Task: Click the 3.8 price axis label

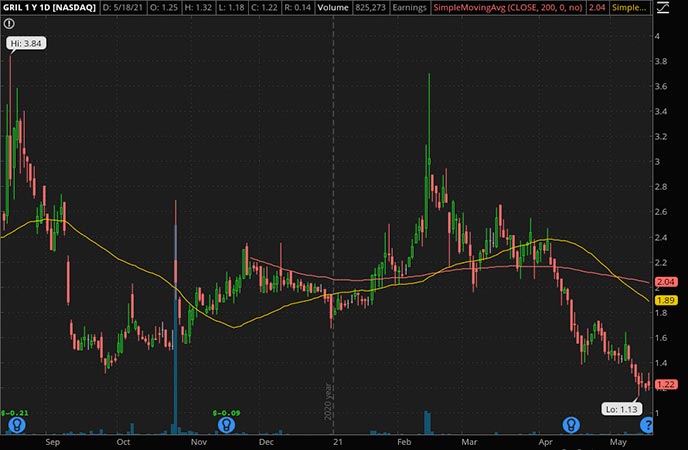Action: point(660,61)
